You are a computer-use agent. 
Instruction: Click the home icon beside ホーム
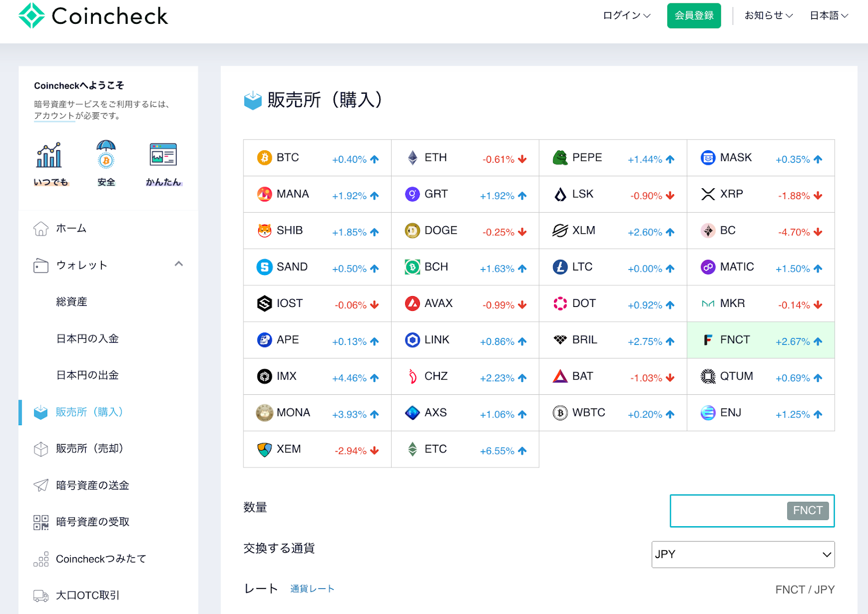click(41, 229)
